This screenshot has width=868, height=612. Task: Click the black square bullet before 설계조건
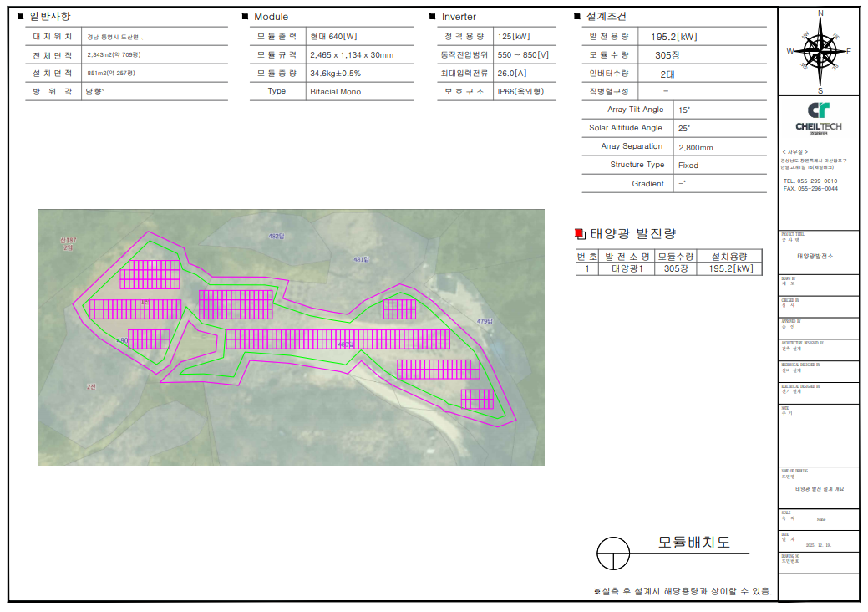click(x=577, y=17)
